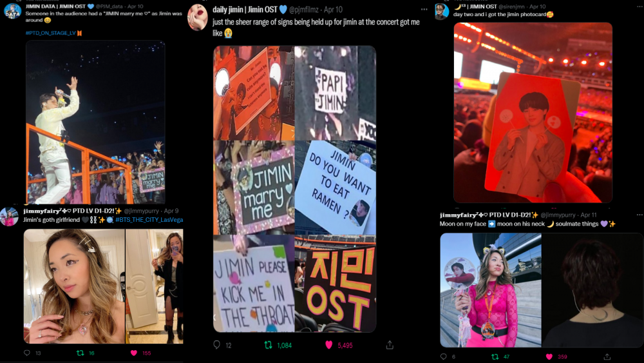The image size is (644, 363).
Task: Retweet the goth girlfriend post with 16 retweets
Action: (x=80, y=353)
